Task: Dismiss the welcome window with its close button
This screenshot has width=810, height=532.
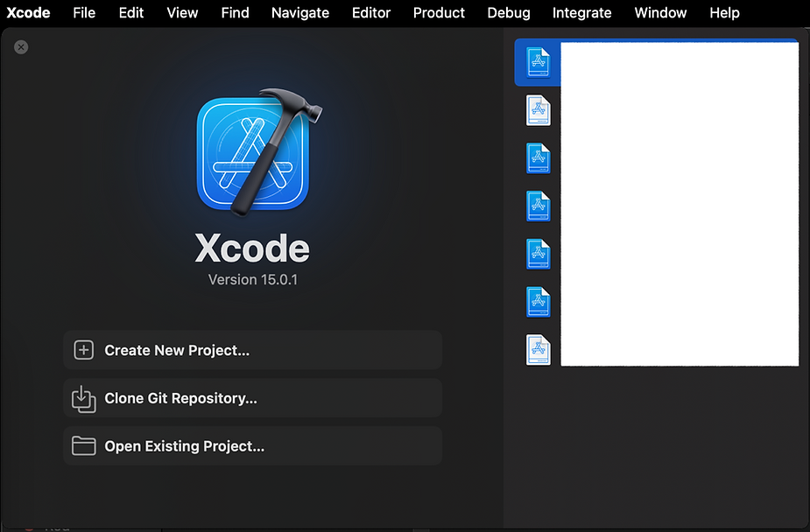Action: tap(21, 47)
